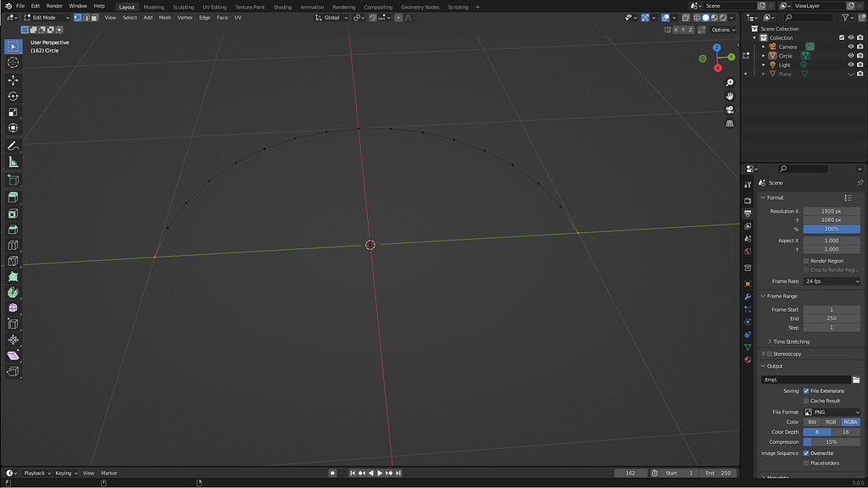This screenshot has height=488, width=868.
Task: Switch to the UV Editing workspace tab
Action: pos(213,7)
